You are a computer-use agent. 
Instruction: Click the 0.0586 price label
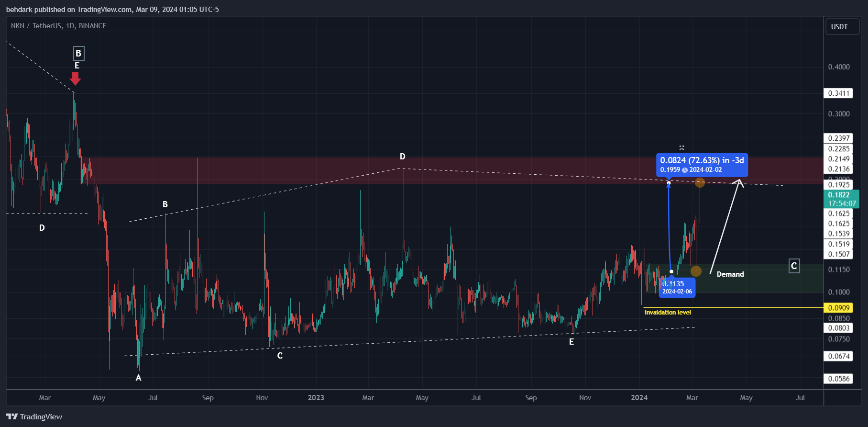pyautogui.click(x=839, y=379)
